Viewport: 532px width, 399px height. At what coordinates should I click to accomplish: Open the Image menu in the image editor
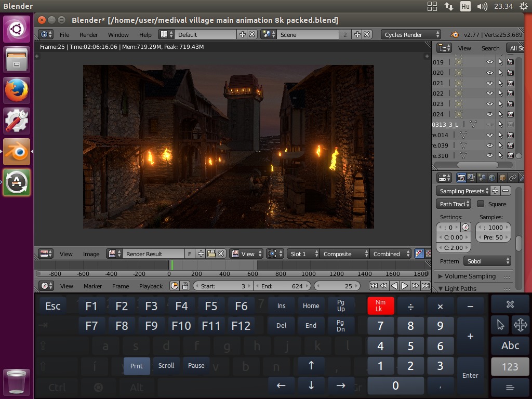point(91,254)
